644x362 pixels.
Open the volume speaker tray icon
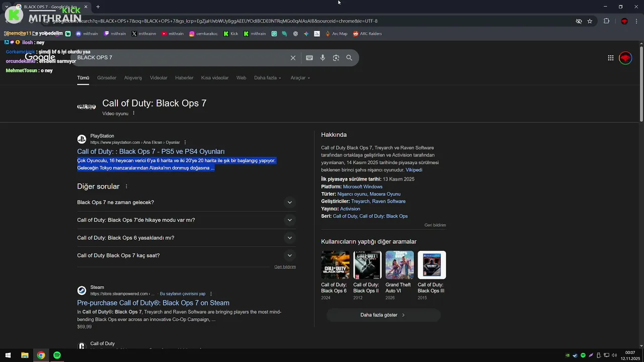click(614, 355)
